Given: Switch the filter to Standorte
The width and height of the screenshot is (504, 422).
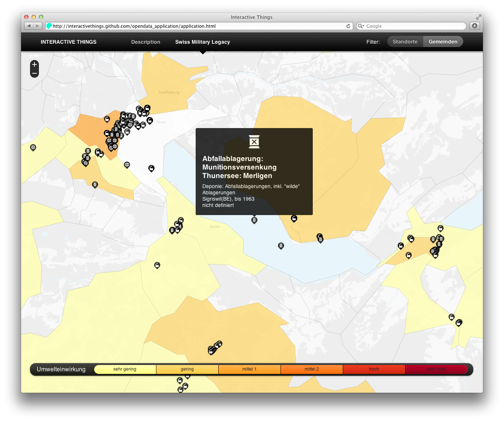Looking at the screenshot, I should click(x=405, y=42).
